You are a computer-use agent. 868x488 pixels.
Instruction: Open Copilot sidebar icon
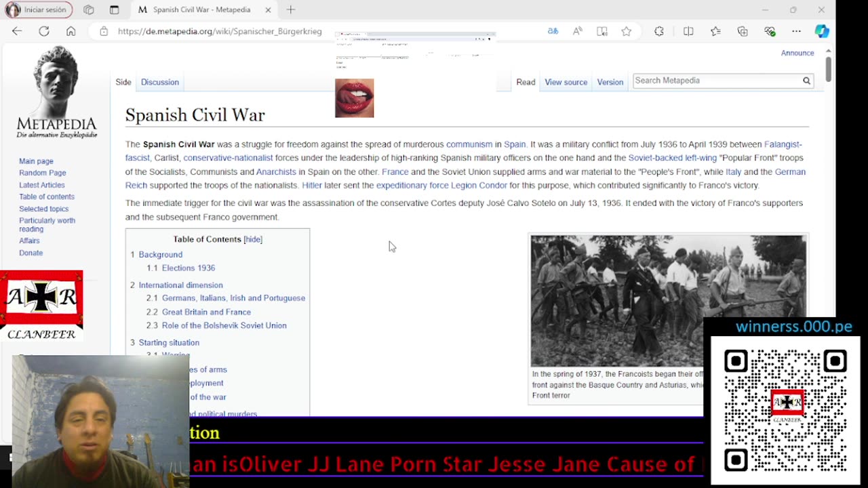click(822, 31)
